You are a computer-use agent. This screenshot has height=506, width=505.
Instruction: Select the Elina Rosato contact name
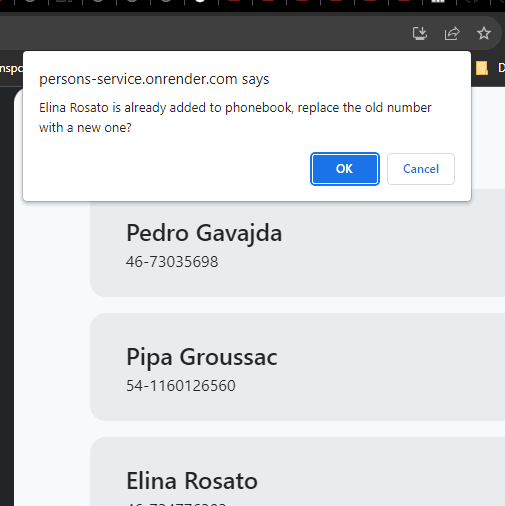[x=192, y=481]
